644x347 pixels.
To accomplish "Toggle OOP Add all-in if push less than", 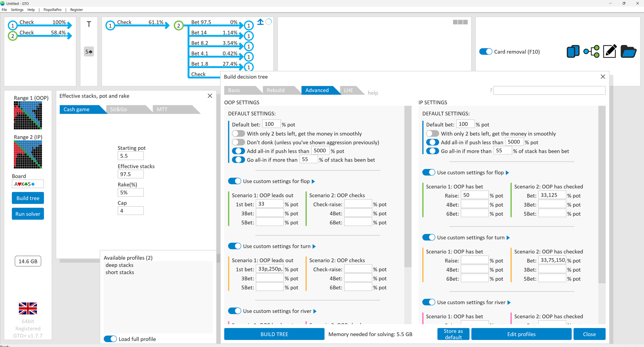I will click(x=238, y=151).
